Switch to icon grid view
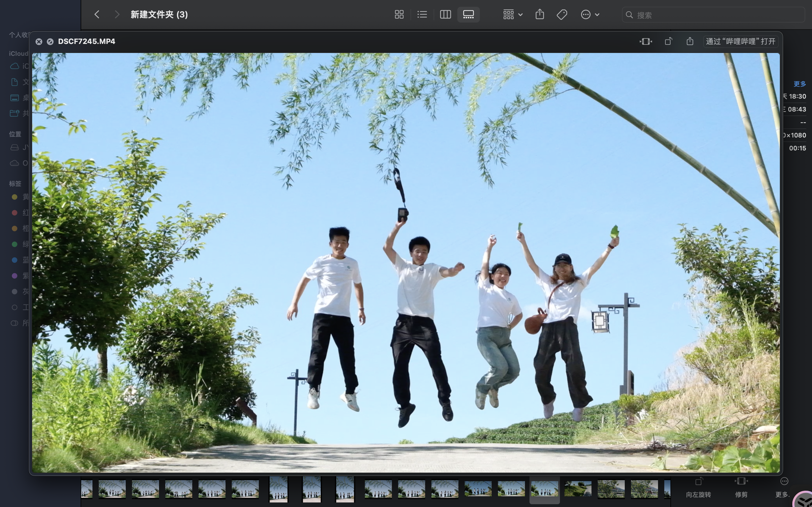Image resolution: width=812 pixels, height=507 pixels. [x=399, y=14]
